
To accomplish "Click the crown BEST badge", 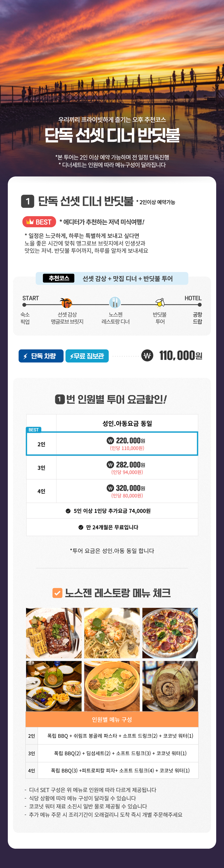I will click(39, 222).
